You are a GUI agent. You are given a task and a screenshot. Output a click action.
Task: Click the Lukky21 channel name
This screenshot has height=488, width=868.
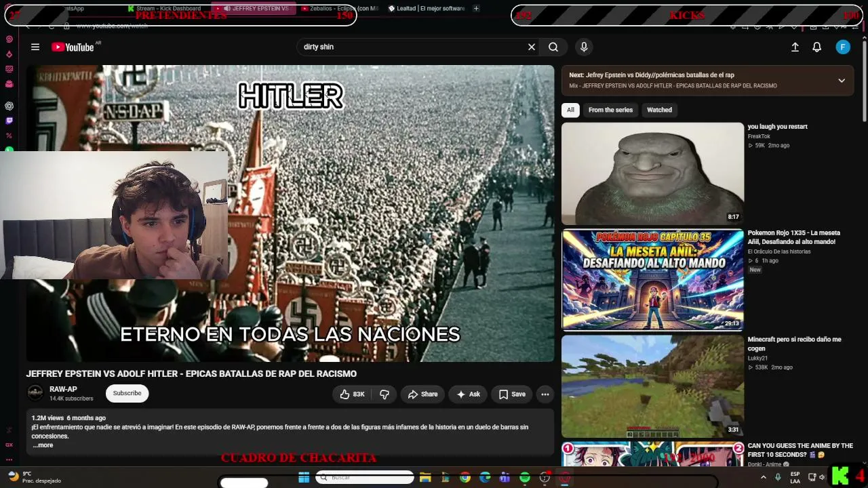pyautogui.click(x=757, y=358)
